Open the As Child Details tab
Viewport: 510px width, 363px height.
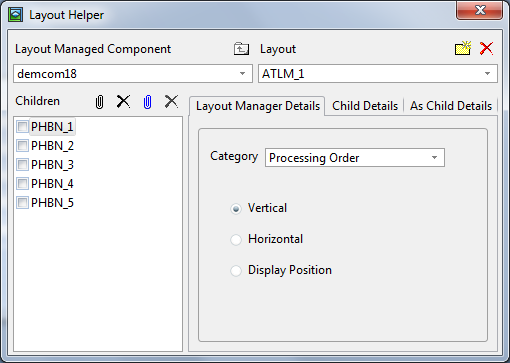coord(451,106)
